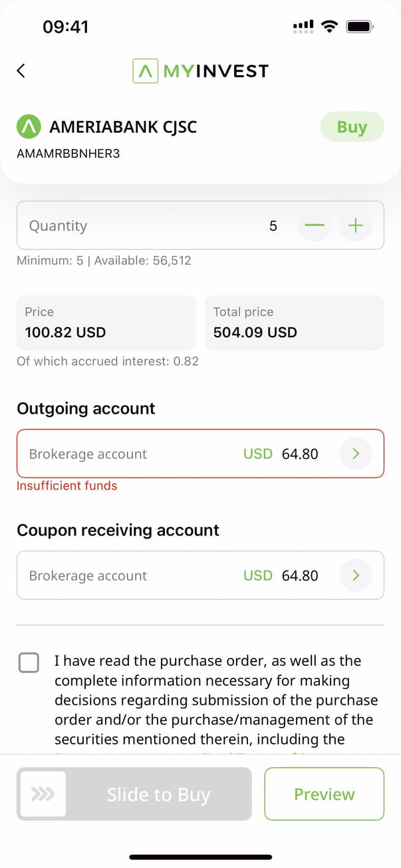The image size is (401, 868).
Task: Tap the Total price box
Action: 294,323
